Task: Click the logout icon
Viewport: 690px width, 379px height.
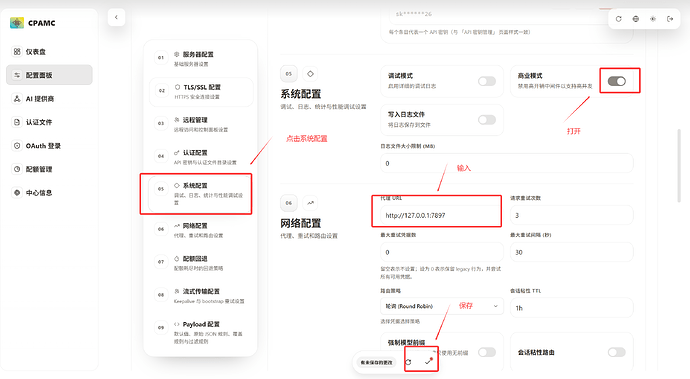Action: (x=670, y=19)
